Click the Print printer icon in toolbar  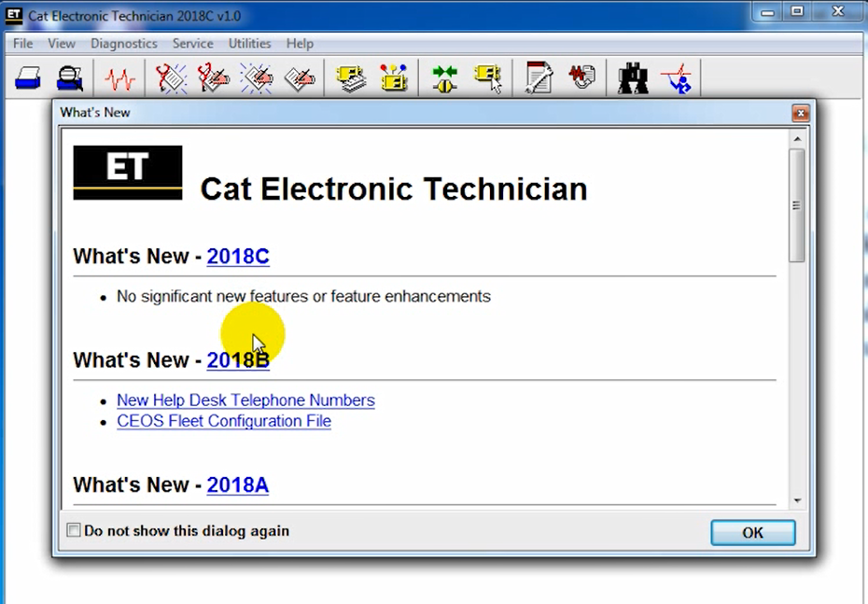[x=28, y=79]
